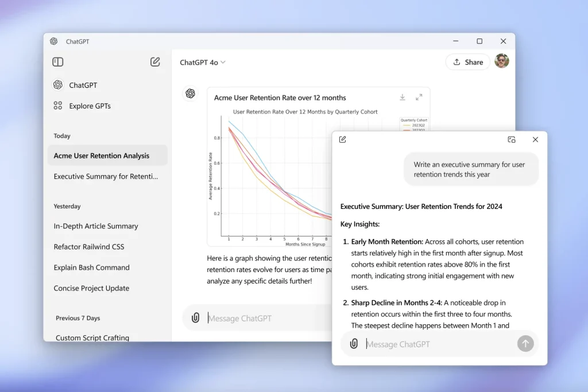Select ChatGPT in the sidebar
Image resolution: width=588 pixels, height=392 pixels.
pyautogui.click(x=83, y=85)
